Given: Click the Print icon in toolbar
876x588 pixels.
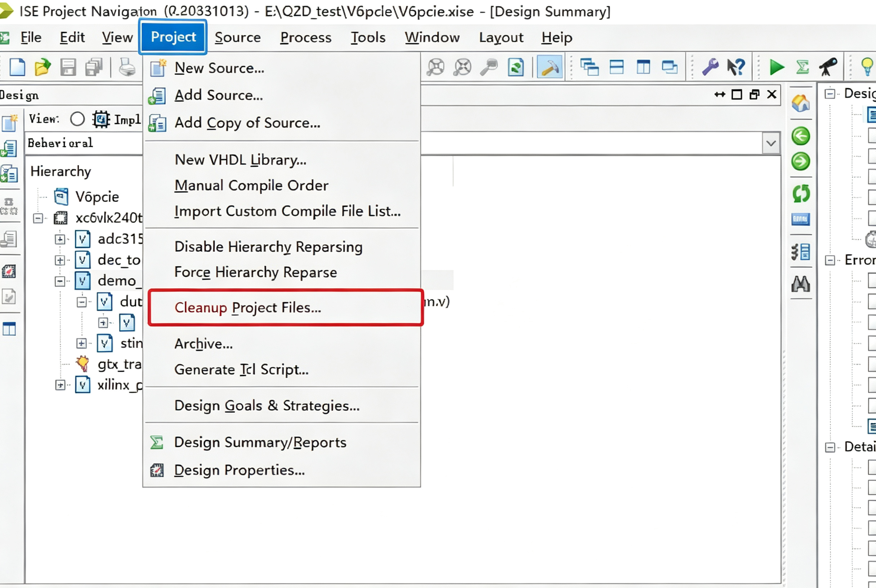Looking at the screenshot, I should pos(127,67).
